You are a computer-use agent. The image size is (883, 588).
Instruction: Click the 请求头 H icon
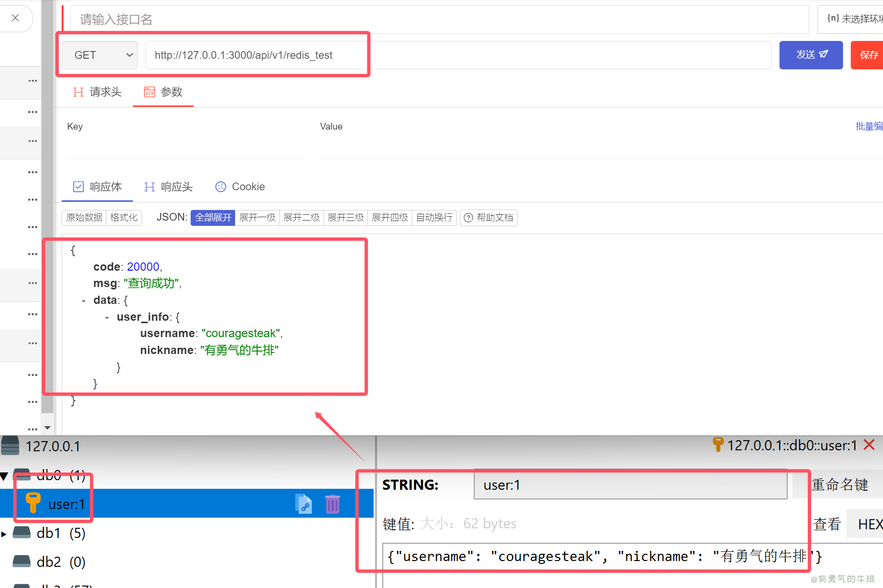point(78,92)
